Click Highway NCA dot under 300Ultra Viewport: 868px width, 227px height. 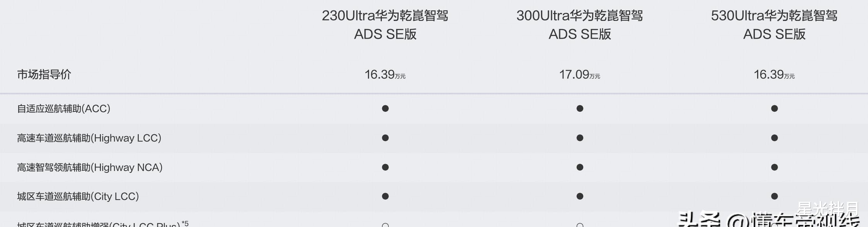coord(580,167)
